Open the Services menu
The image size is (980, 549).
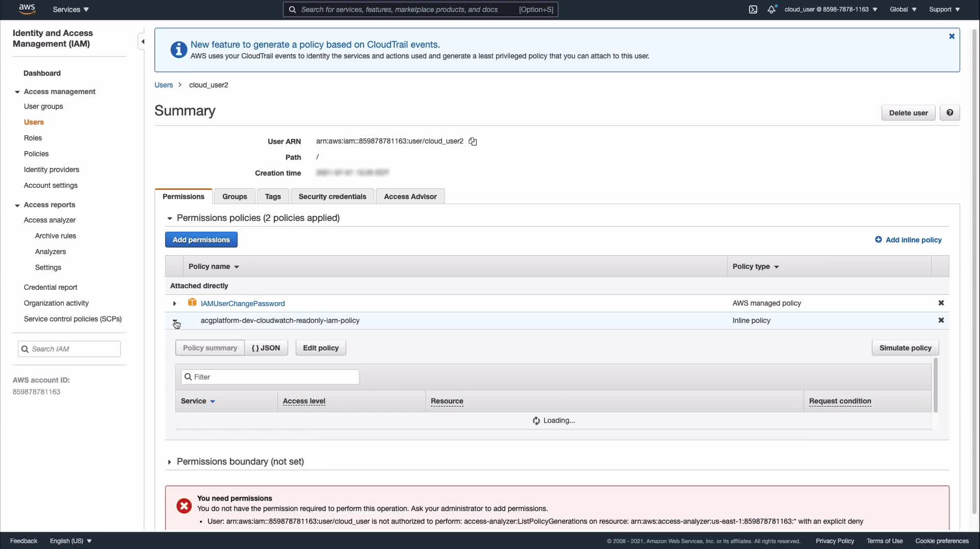click(x=71, y=9)
